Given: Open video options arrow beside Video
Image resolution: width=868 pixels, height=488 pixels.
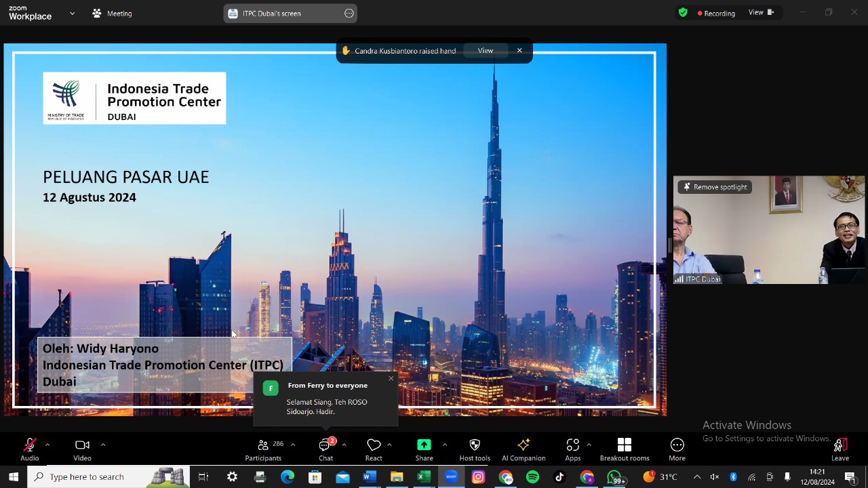Looking at the screenshot, I should tap(103, 445).
